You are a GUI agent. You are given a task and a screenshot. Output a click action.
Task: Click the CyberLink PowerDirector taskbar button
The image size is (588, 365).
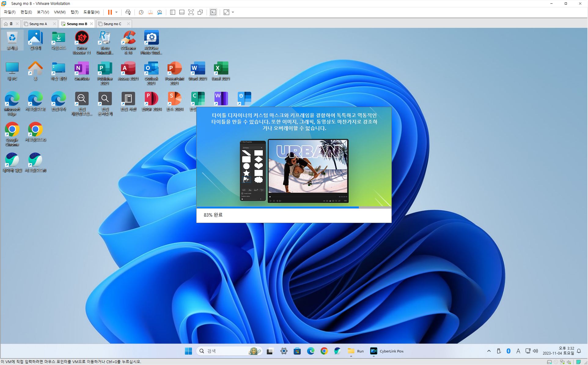(x=387, y=351)
